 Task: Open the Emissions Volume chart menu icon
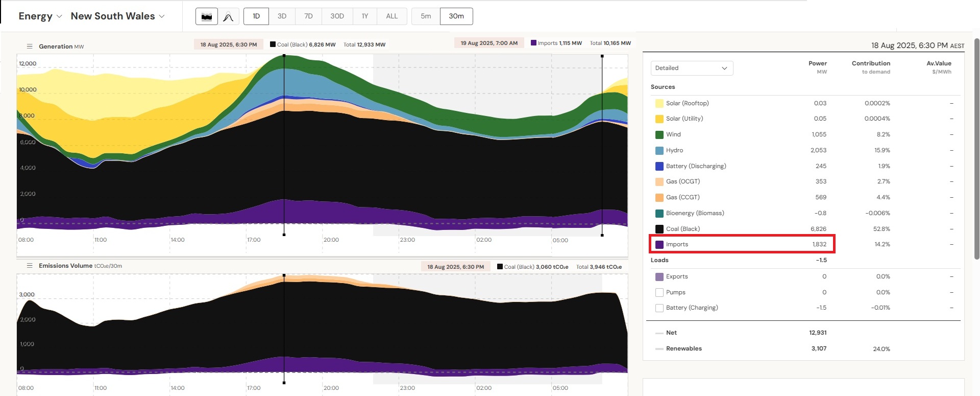(x=30, y=266)
